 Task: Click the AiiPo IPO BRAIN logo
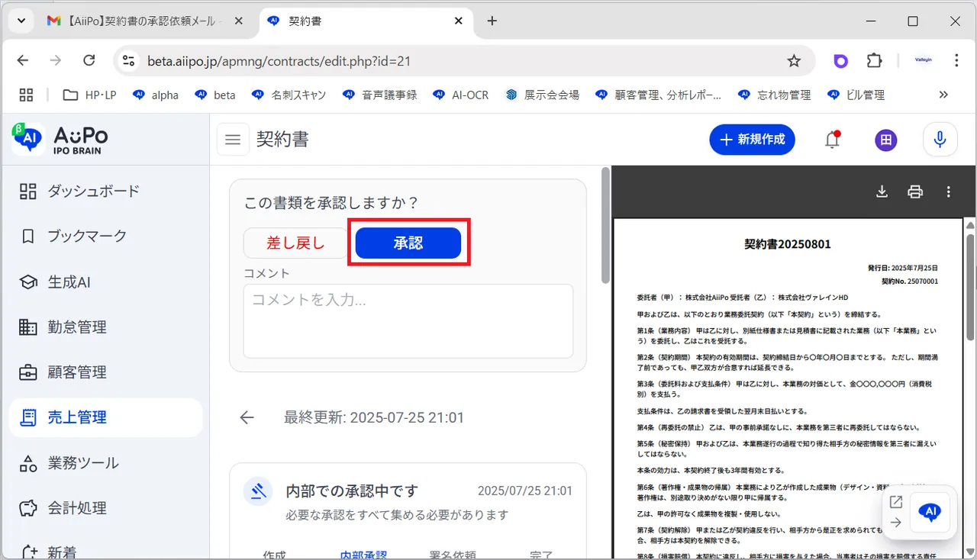[61, 139]
